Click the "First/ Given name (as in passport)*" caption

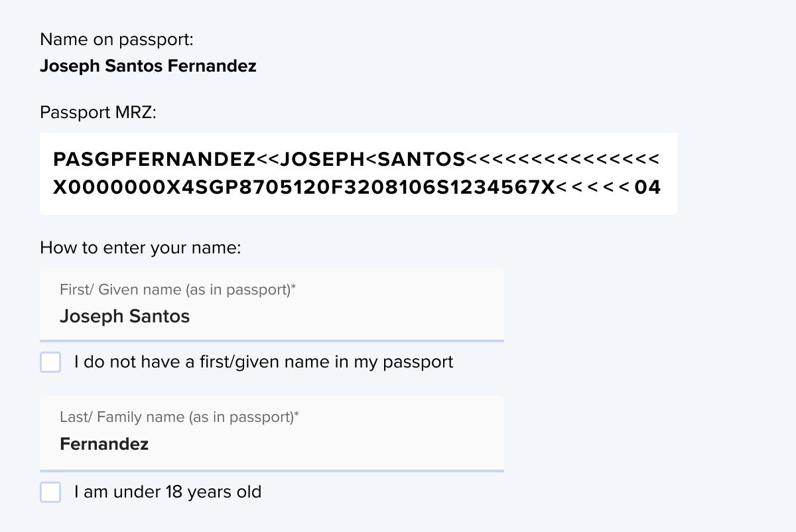[x=178, y=289]
